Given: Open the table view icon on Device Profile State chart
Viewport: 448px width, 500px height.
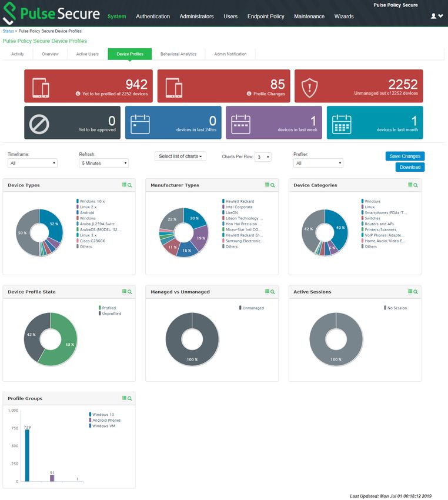Looking at the screenshot, I should [124, 291].
